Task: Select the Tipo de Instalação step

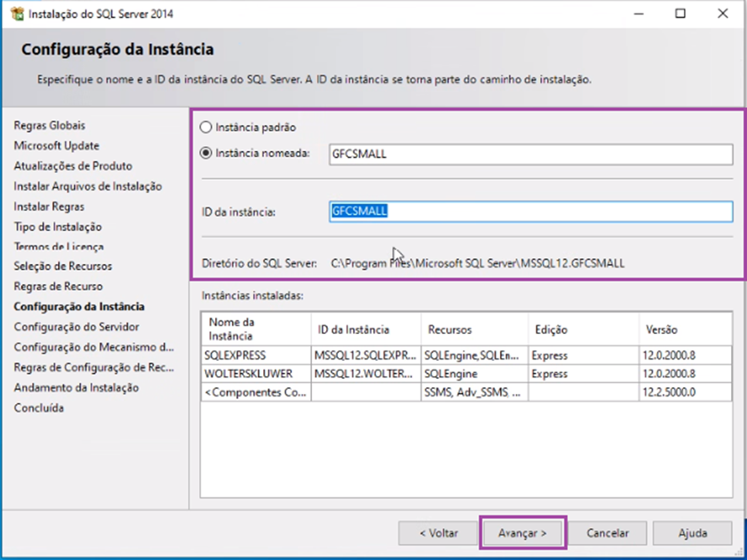Action: (x=57, y=227)
